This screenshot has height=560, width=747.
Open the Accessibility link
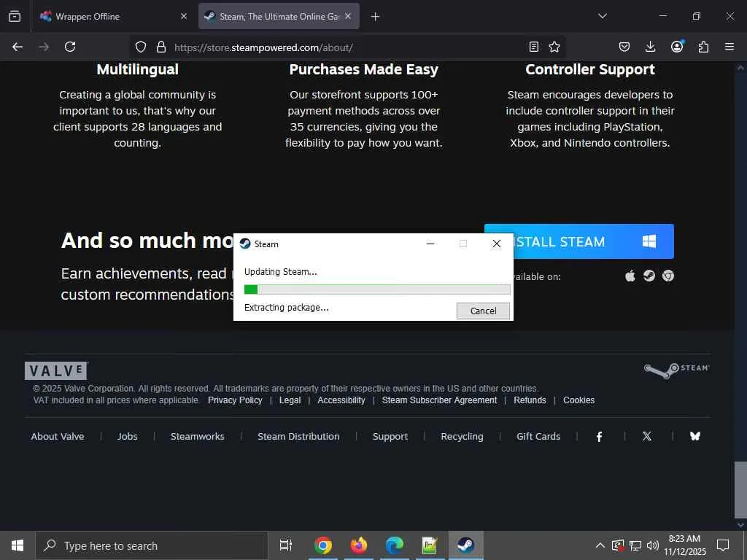pos(341,400)
